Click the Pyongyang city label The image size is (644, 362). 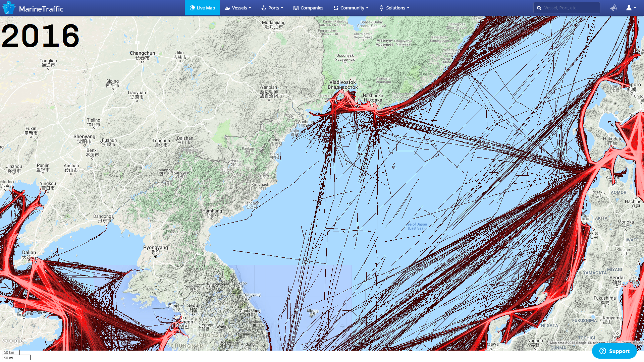[156, 250]
